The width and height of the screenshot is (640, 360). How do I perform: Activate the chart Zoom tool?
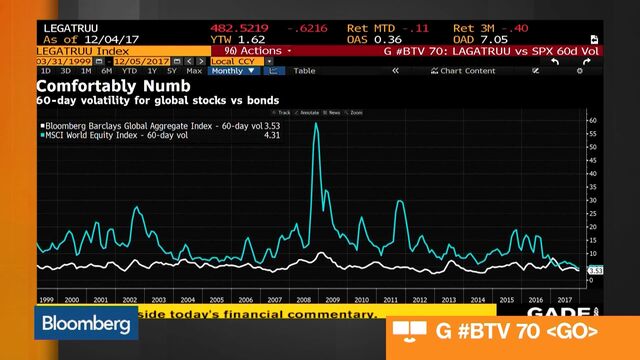(354, 113)
